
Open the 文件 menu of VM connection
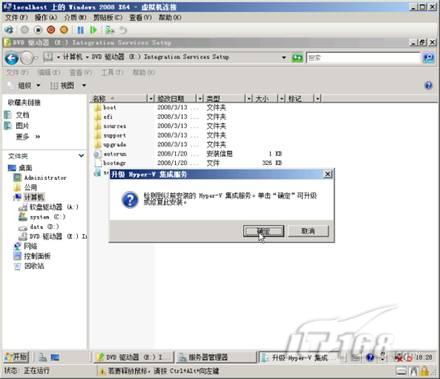[16, 17]
